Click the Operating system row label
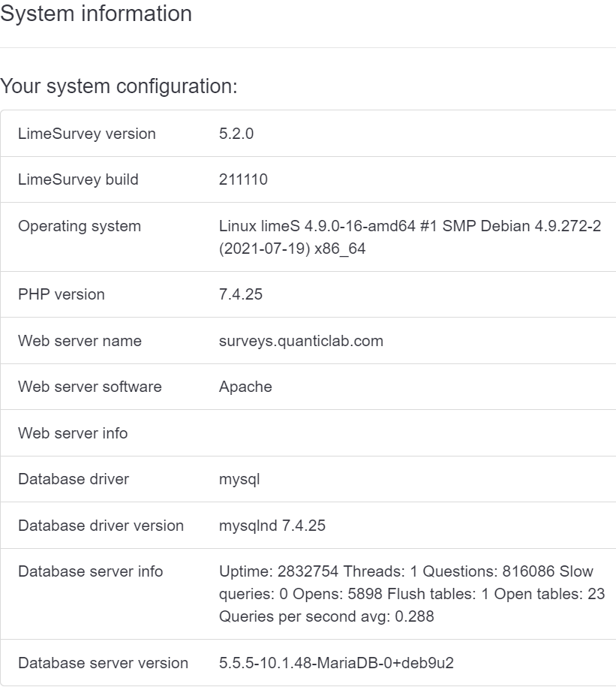This screenshot has height=687, width=616. coord(80,226)
